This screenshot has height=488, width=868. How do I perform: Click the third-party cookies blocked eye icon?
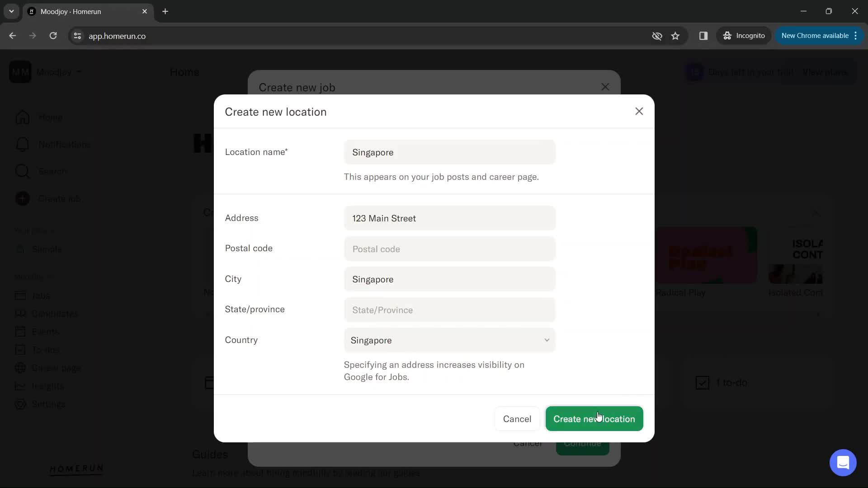point(657,36)
